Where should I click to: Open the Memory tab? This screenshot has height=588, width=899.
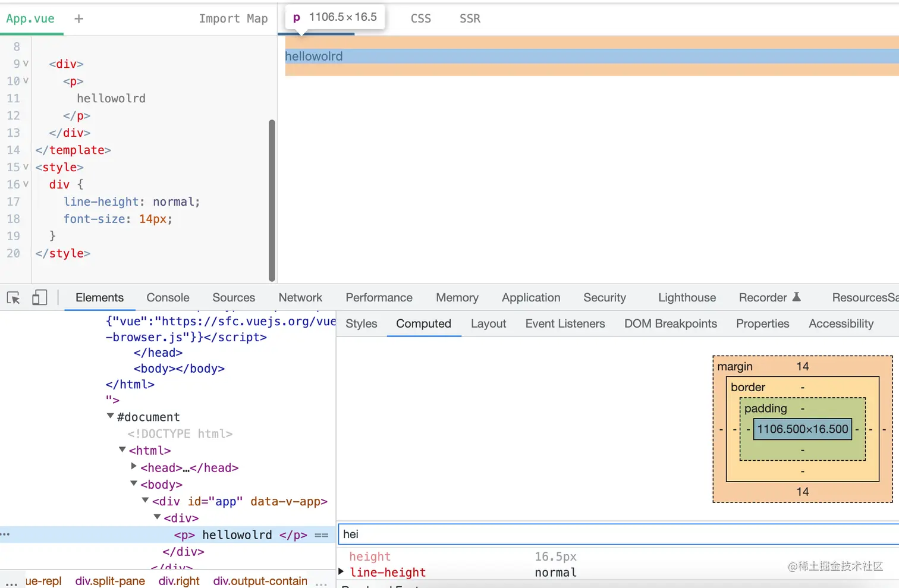click(x=457, y=297)
